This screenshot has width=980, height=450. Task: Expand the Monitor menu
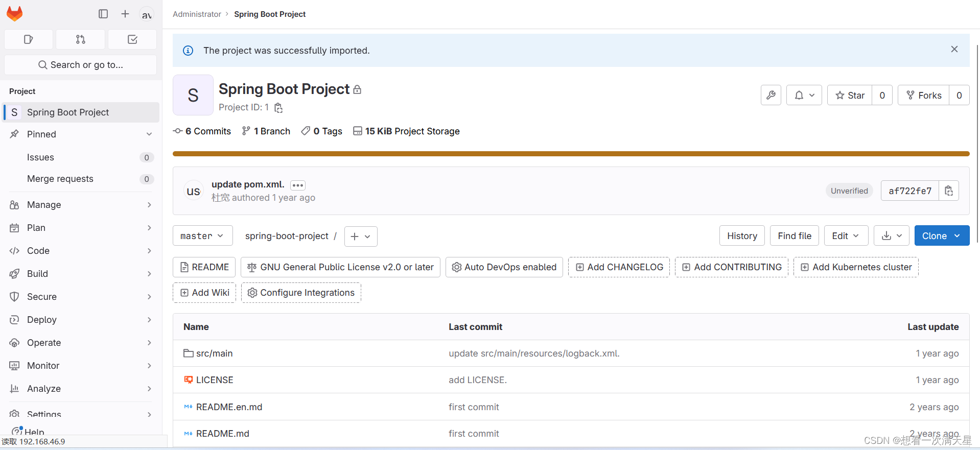pyautogui.click(x=82, y=366)
